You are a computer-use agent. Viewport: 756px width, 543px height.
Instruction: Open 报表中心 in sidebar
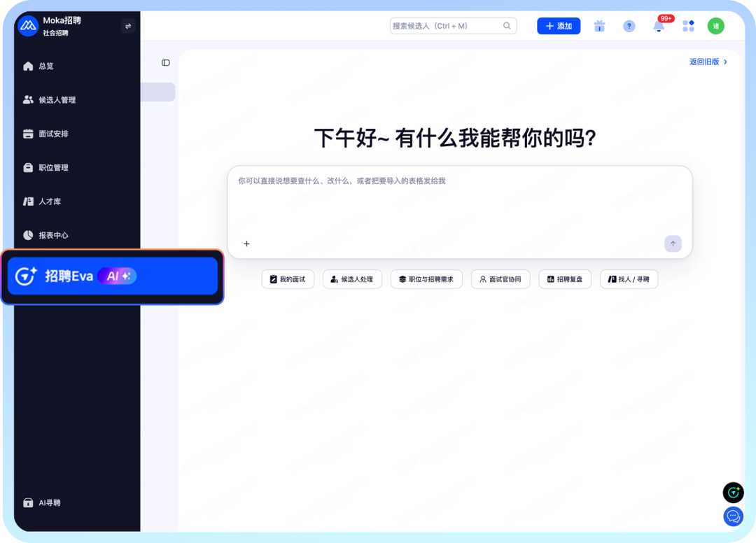pos(45,235)
